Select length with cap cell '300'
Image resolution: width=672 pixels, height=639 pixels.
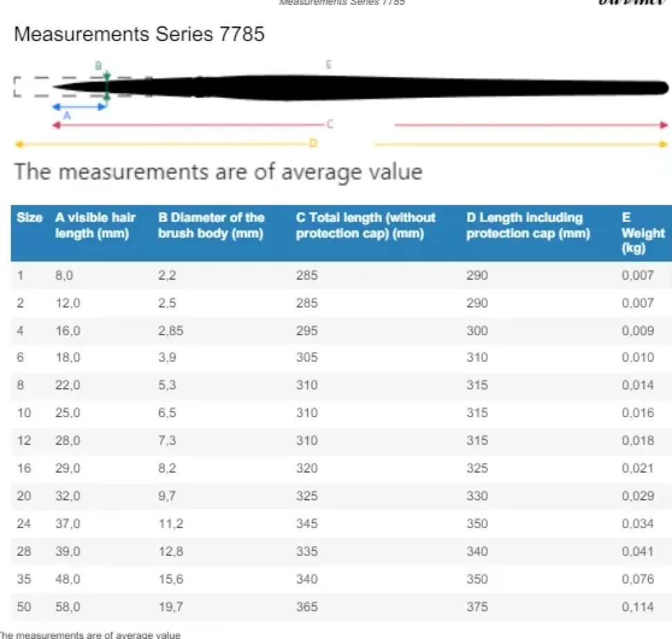477,331
